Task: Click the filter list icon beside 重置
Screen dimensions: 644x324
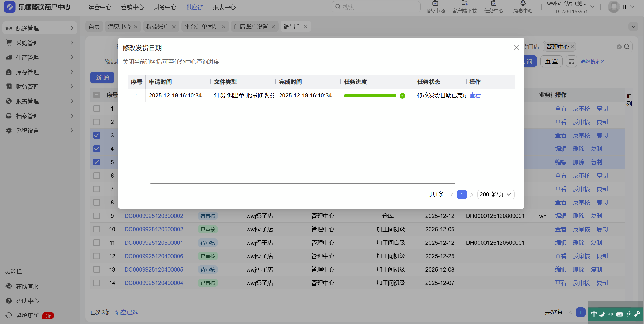Action: tap(571, 62)
